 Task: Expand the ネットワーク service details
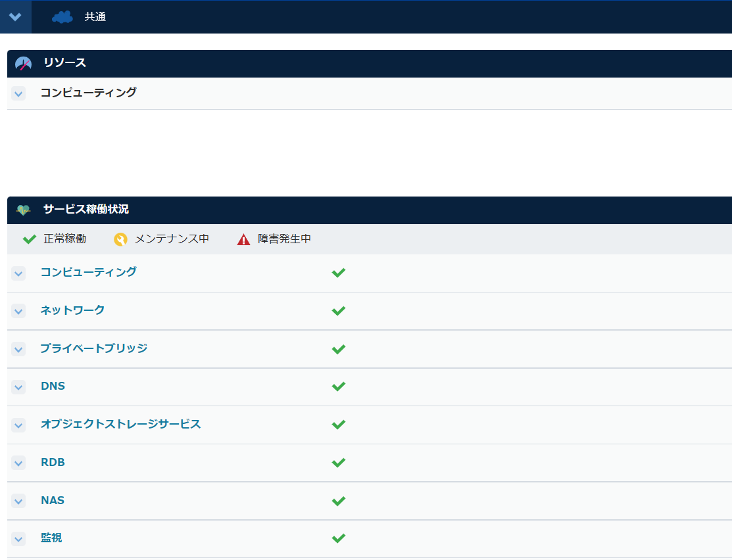click(18, 310)
